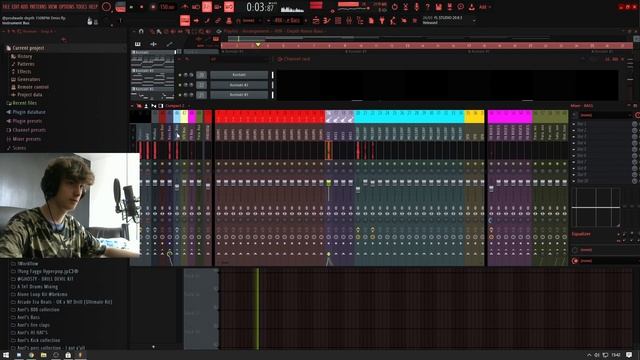Expand the FL STUDIO news panel arrow
Viewport: 640px width, 360px height.
(x=474, y=20)
